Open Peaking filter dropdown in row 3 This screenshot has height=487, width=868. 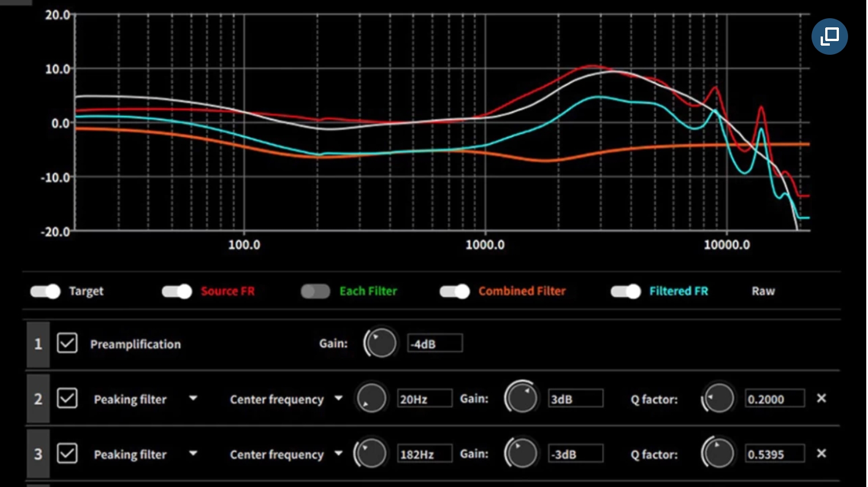pos(193,453)
